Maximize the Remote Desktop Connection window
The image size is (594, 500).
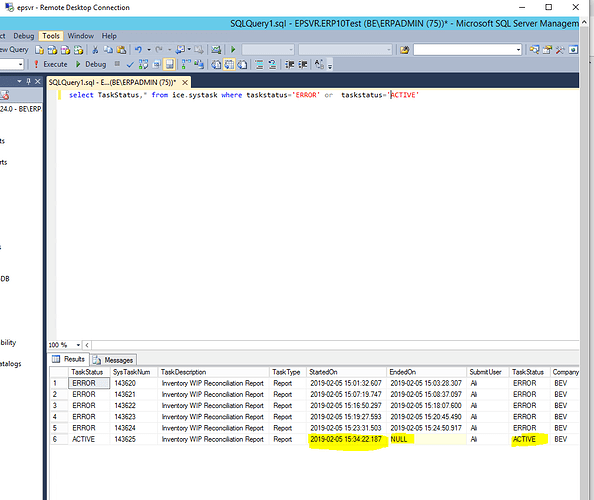click(x=549, y=7)
